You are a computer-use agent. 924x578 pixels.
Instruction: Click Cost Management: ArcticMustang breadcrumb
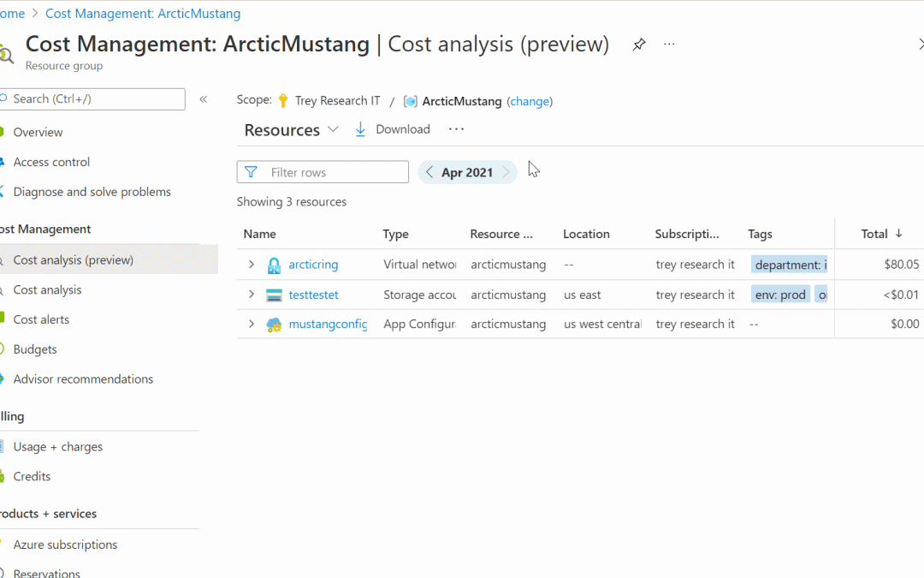[x=143, y=13]
